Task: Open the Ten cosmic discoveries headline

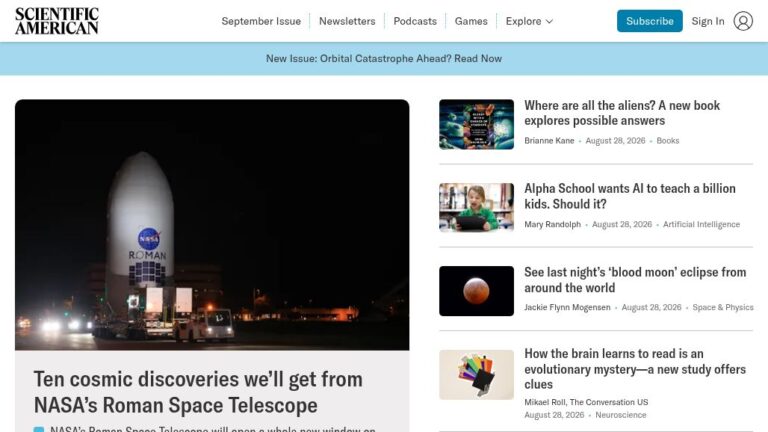Action: [198, 392]
